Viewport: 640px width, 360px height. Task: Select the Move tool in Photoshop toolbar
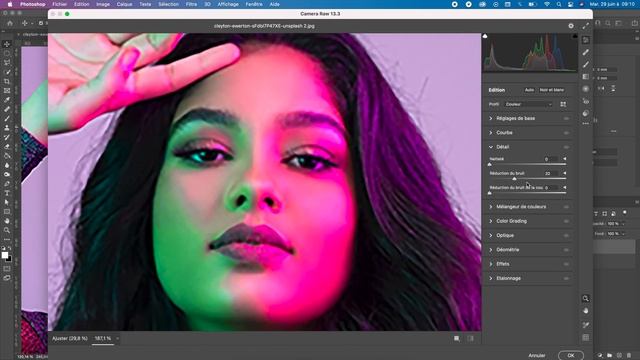point(7,44)
